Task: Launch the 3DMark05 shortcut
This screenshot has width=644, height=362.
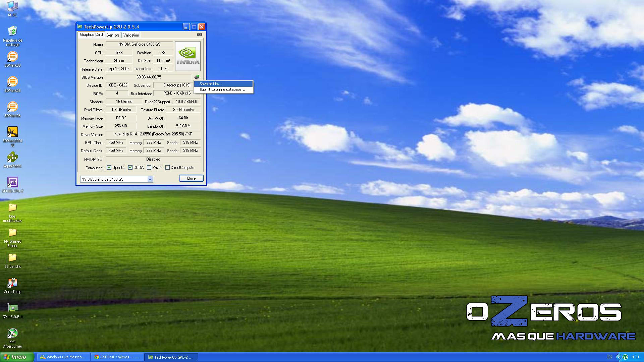Action: (x=12, y=84)
